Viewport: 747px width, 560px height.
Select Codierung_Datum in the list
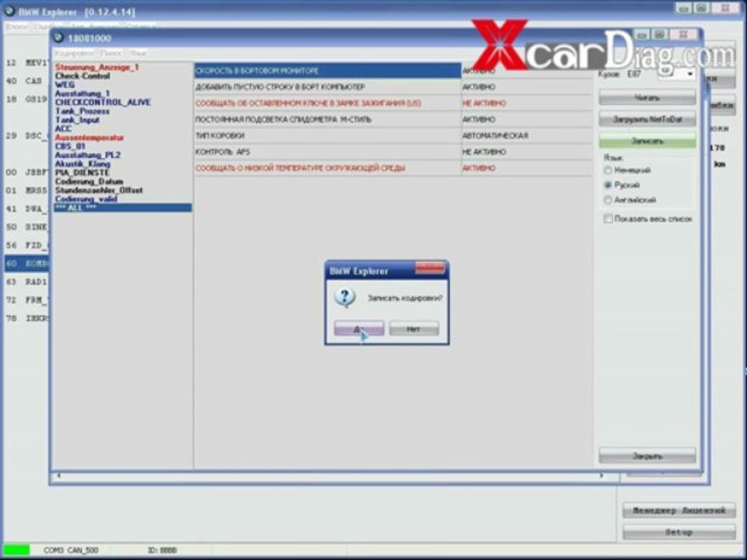click(89, 181)
